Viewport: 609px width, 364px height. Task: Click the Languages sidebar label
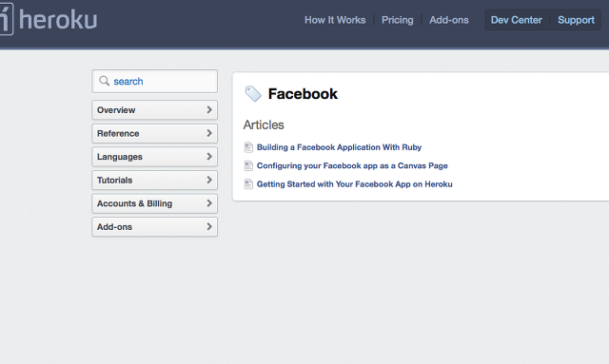[120, 157]
